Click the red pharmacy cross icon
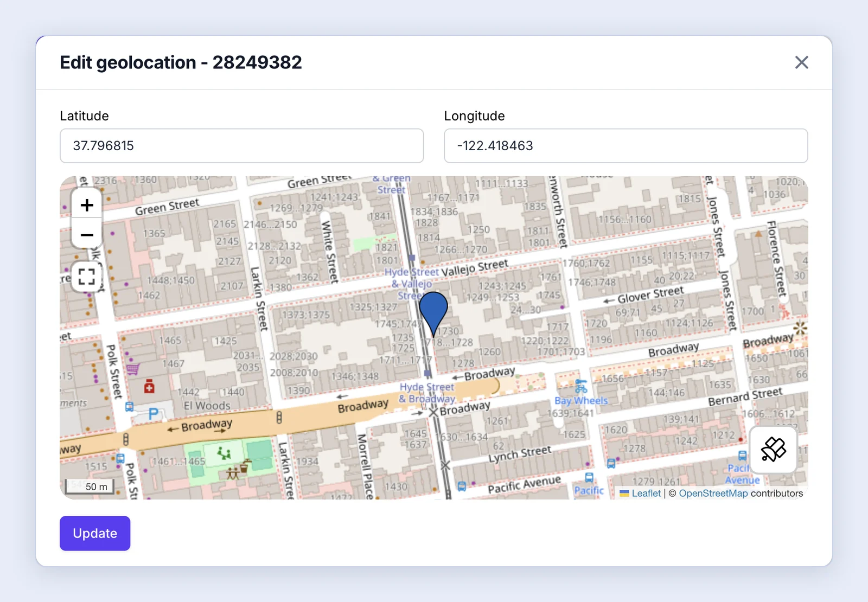Viewport: 868px width, 602px height. (x=149, y=387)
